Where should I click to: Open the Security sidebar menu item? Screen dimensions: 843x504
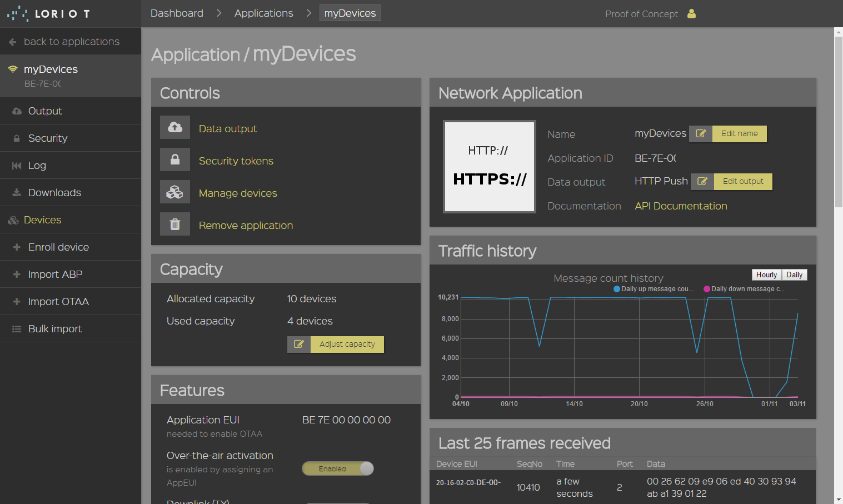(71, 138)
